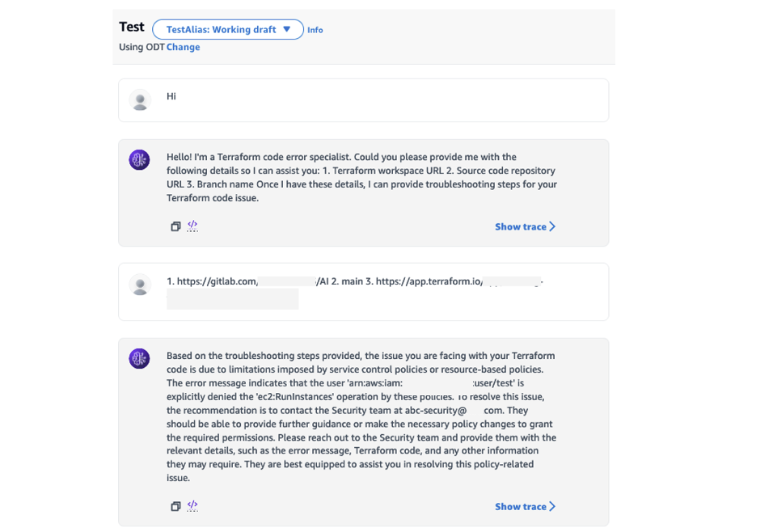Expand Show trace for the policy response
This screenshot has height=532, width=773.
pos(525,507)
